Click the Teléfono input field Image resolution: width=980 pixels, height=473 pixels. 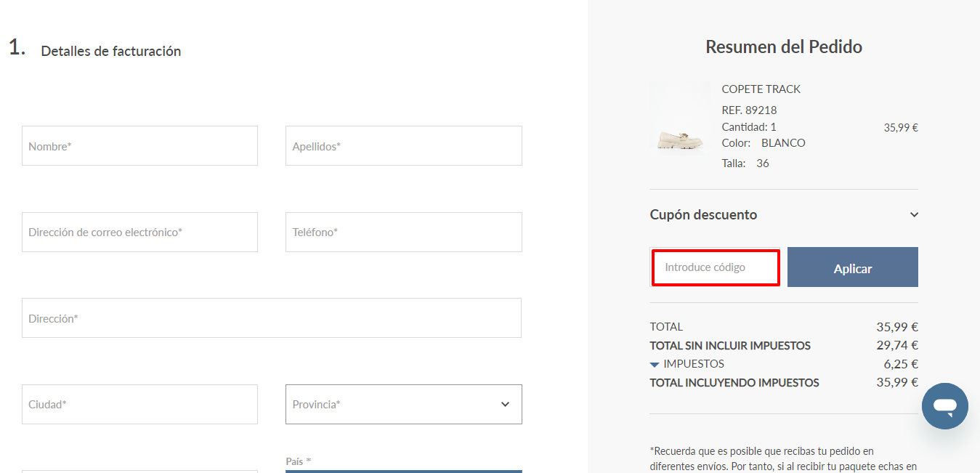point(404,233)
